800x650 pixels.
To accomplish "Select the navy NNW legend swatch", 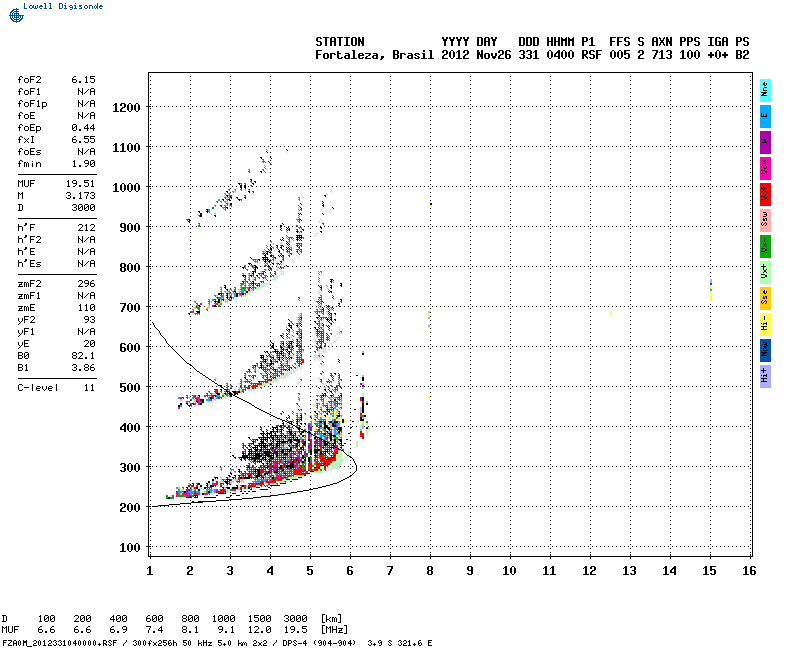I will point(765,351).
